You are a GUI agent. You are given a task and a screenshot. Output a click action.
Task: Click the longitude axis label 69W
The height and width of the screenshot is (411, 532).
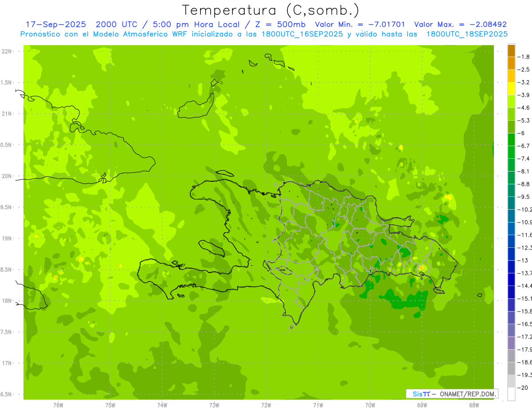422,405
